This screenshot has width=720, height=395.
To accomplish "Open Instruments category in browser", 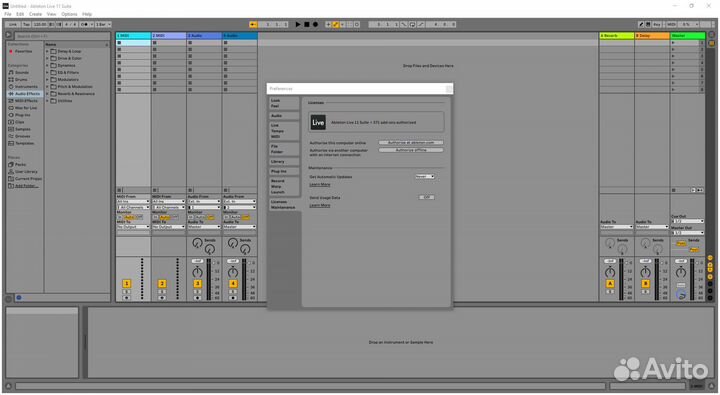I will pyautogui.click(x=26, y=87).
